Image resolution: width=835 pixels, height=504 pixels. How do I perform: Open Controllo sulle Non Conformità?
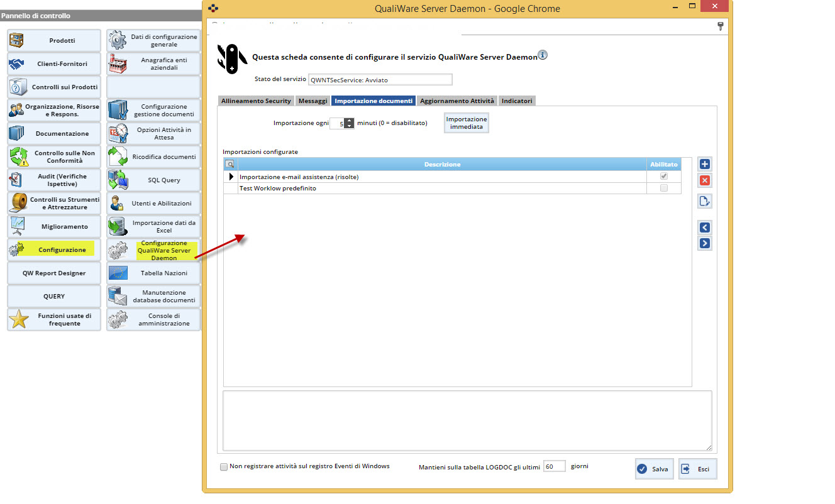coord(54,157)
